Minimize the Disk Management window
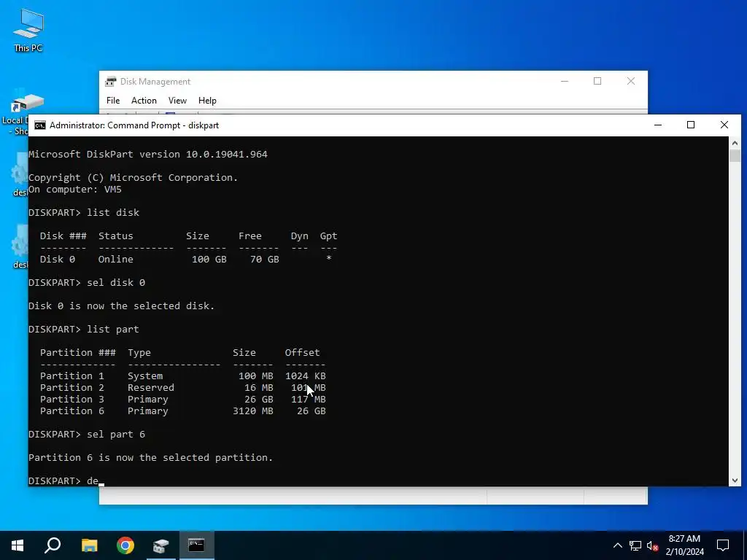This screenshot has height=560, width=747. 565,82
